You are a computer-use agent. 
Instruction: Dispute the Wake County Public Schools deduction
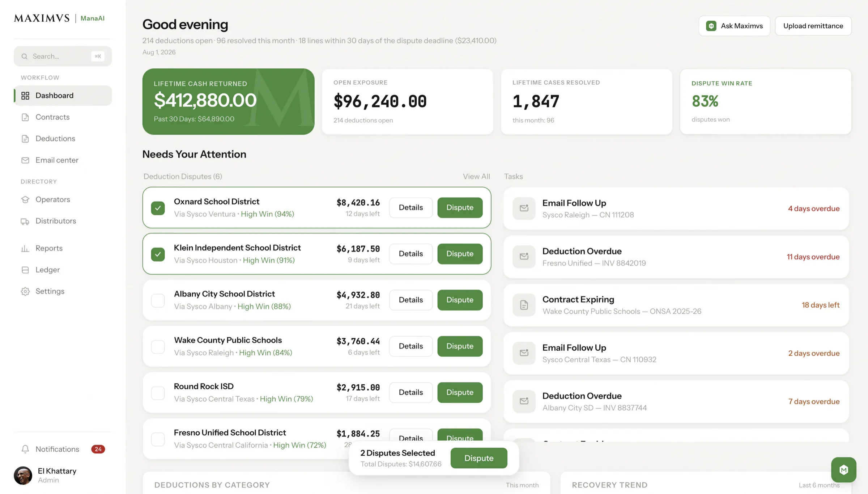460,346
